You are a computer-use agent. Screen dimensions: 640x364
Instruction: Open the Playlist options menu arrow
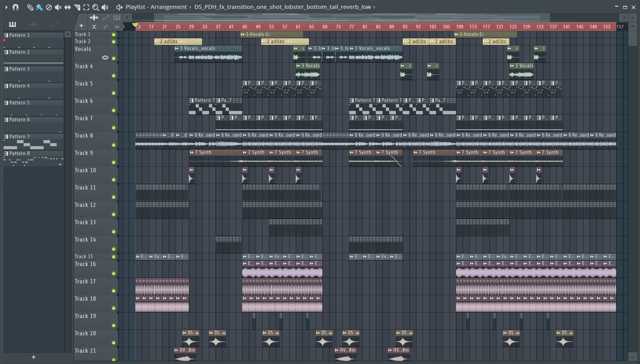click(x=6, y=7)
